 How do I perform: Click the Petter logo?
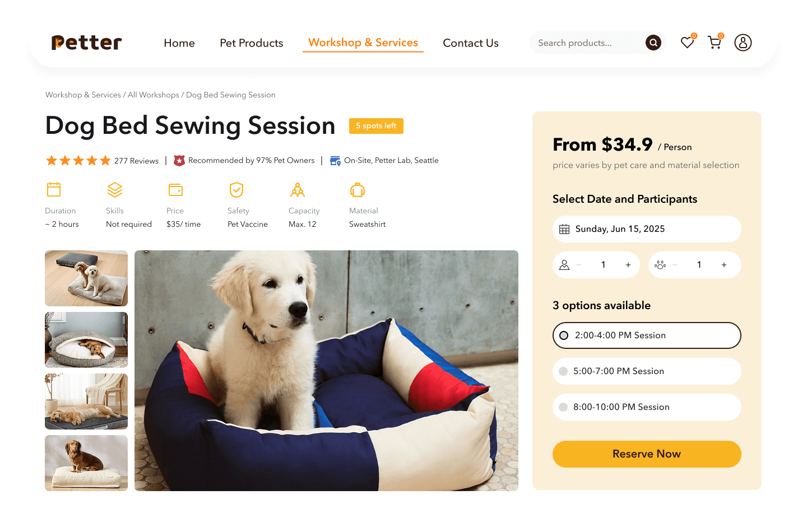coord(87,43)
